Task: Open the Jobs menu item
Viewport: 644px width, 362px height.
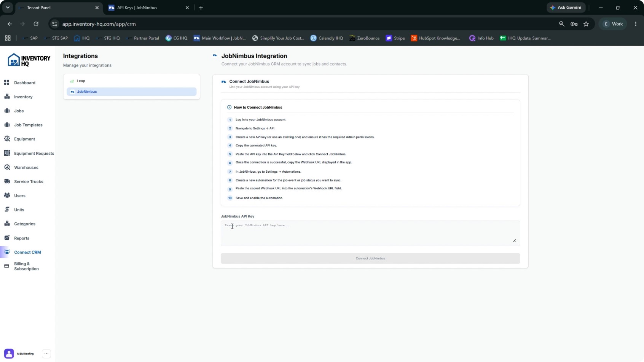Action: (x=19, y=111)
